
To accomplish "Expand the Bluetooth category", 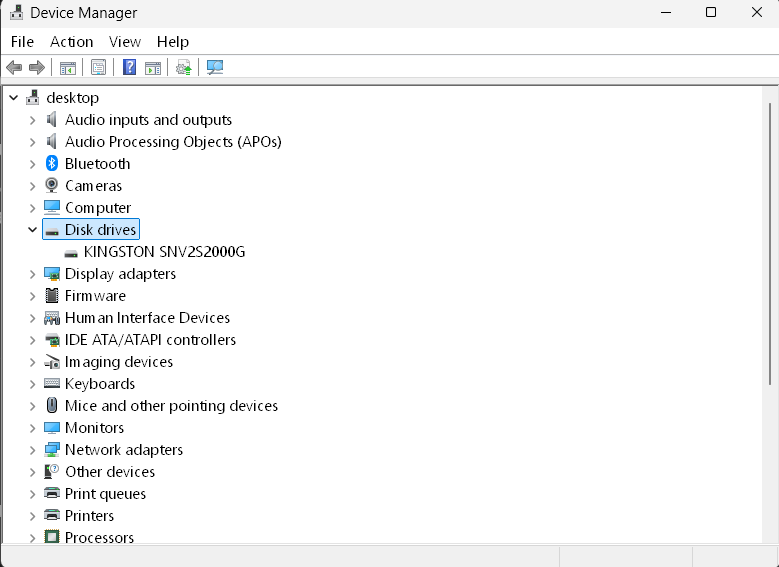I will 32,164.
